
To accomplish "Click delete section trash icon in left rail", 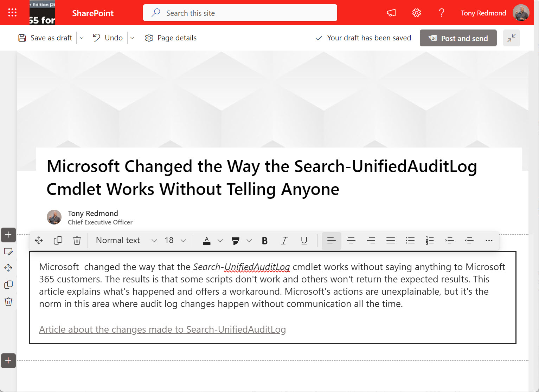I will (x=8, y=302).
